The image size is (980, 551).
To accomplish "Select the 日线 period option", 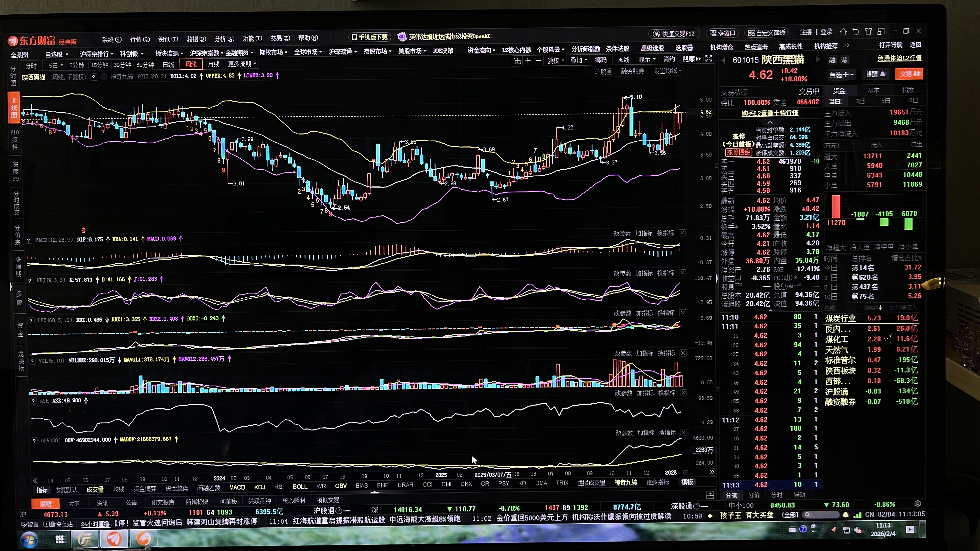I will [168, 65].
